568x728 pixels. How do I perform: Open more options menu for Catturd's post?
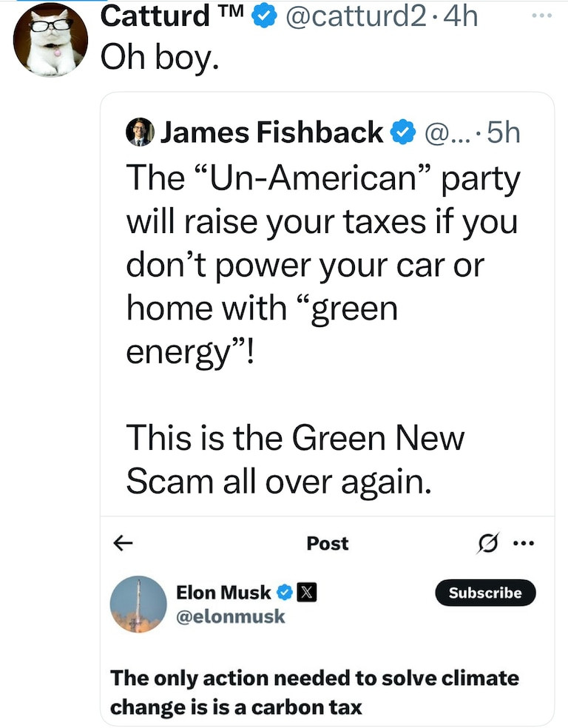[542, 14]
